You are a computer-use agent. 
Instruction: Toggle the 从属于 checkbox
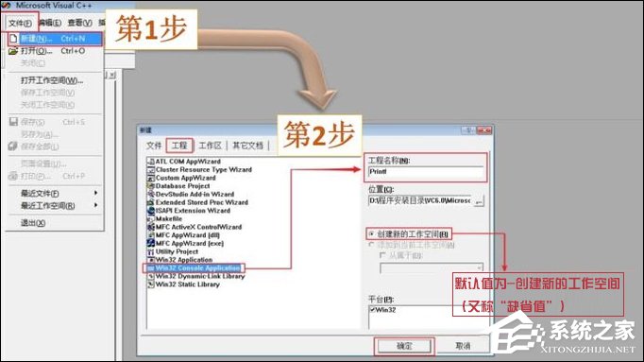tap(382, 255)
